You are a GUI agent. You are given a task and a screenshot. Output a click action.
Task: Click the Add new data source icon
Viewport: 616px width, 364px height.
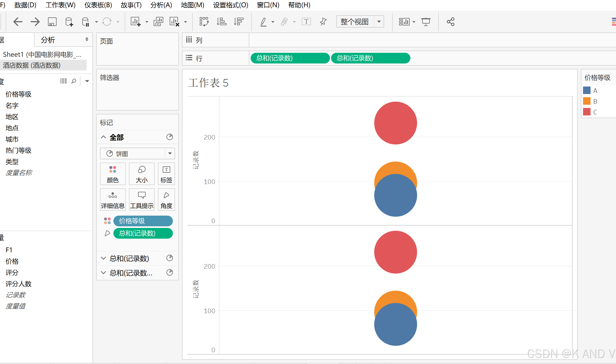(x=69, y=22)
